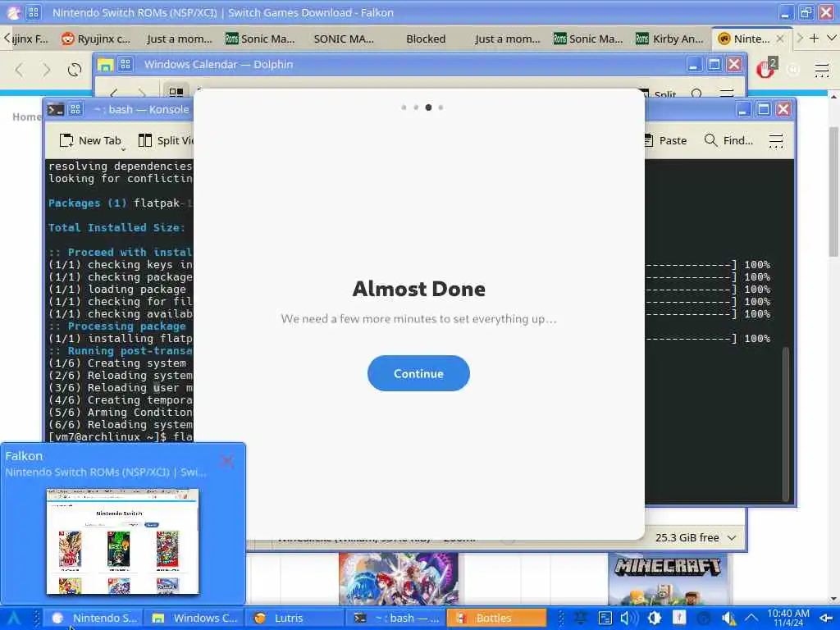This screenshot has height=630, width=840.
Task: Click the show desktop button
Action: click(826, 619)
